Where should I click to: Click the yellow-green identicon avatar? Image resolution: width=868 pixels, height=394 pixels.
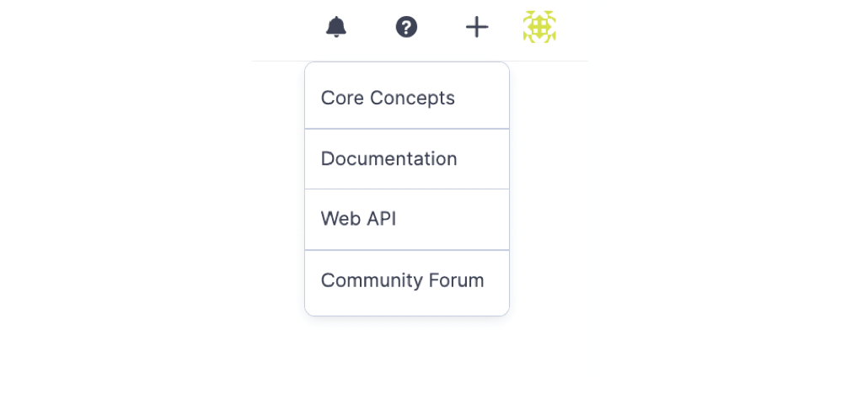539,27
